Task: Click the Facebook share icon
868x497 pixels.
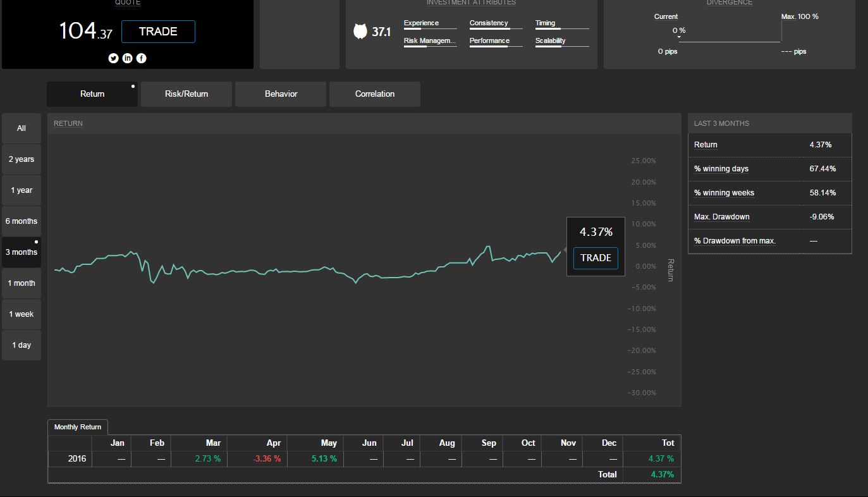Action: click(x=141, y=58)
